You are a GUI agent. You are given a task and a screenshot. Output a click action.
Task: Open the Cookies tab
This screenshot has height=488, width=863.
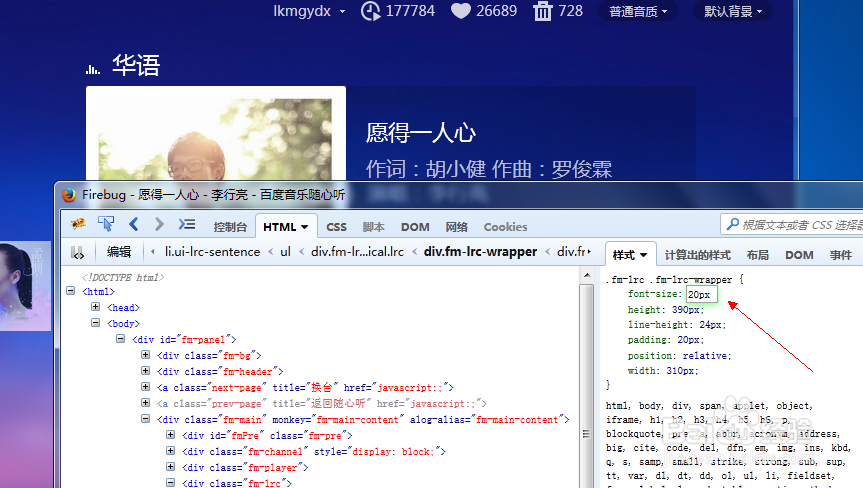505,227
